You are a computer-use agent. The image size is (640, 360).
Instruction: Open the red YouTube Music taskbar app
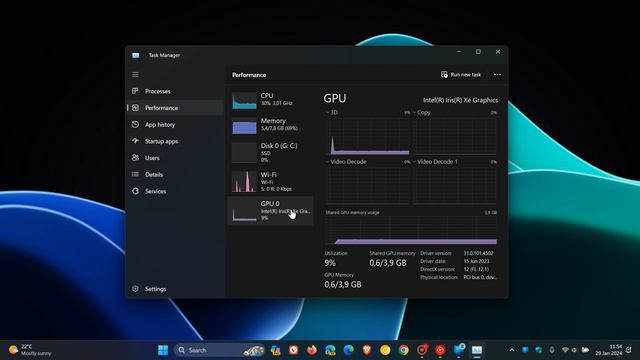pos(440,350)
